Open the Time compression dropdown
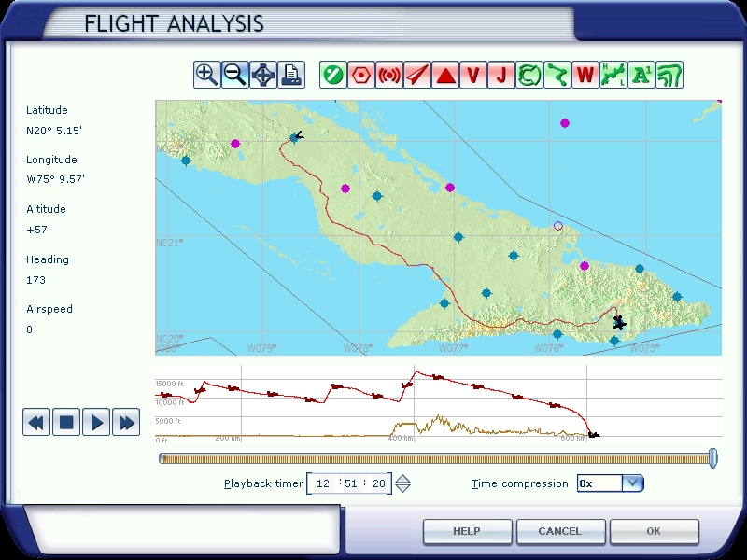This screenshot has width=747, height=560. (x=633, y=483)
